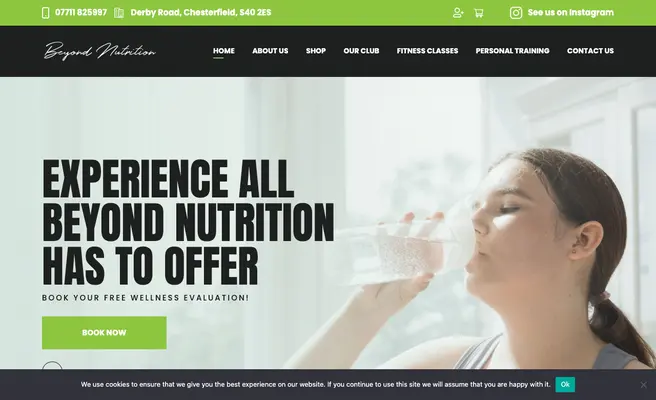Click the See us on Instagram link
This screenshot has width=656, height=400.
coord(571,13)
